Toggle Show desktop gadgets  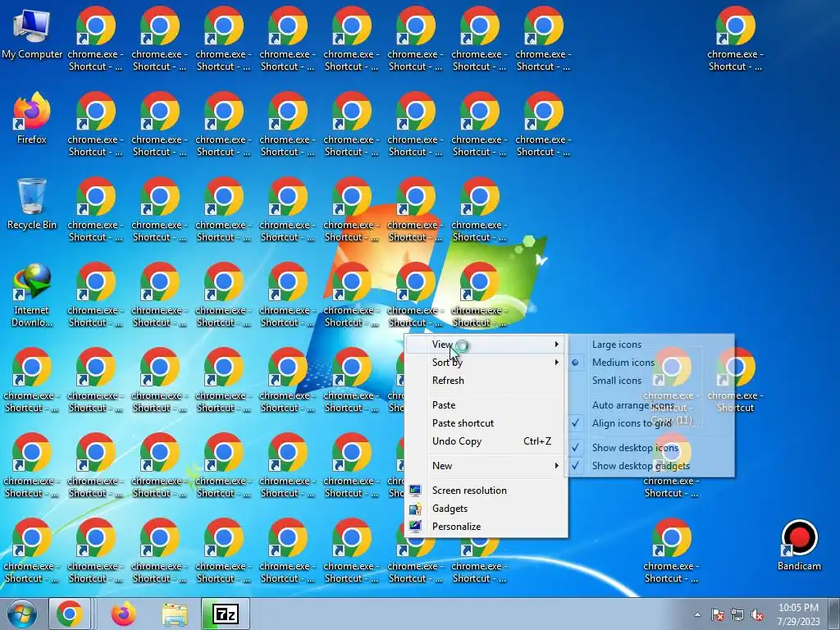[651, 466]
